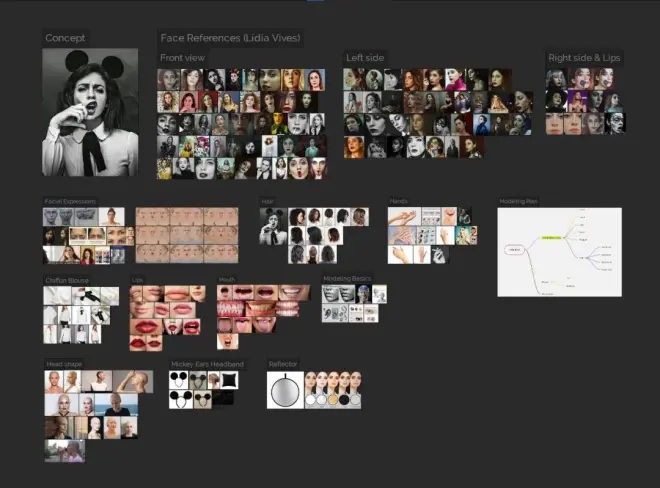This screenshot has width=660, height=488.
Task: Click the "Reflector" label
Action: (x=283, y=364)
